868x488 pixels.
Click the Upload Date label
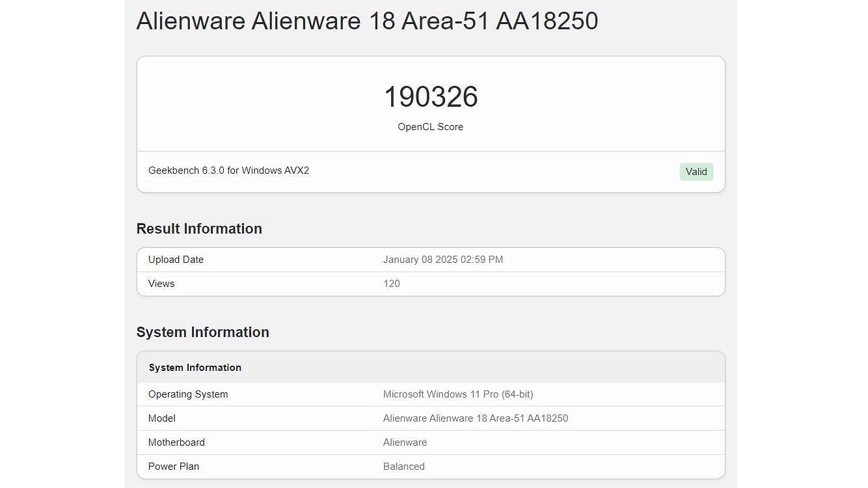pyautogui.click(x=176, y=260)
